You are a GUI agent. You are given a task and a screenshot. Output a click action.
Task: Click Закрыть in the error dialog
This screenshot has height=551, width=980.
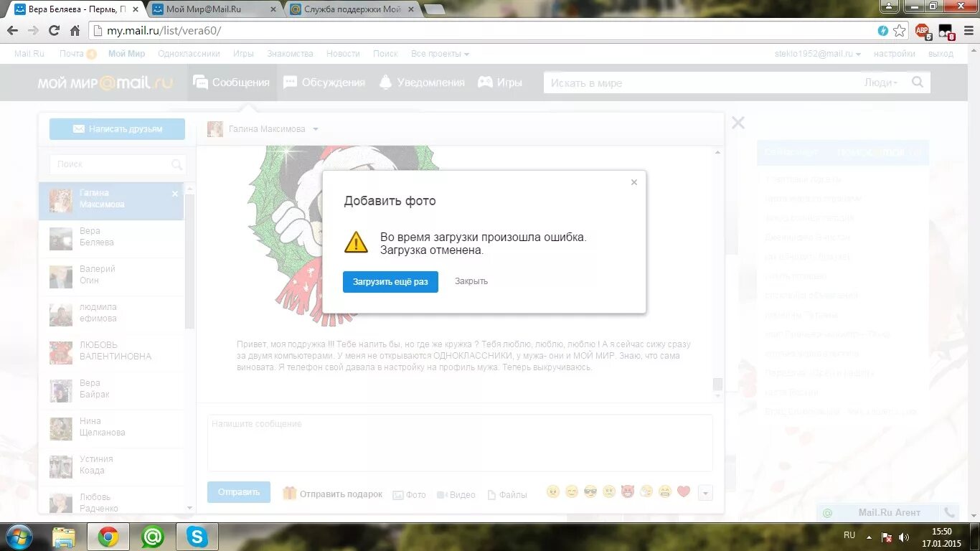471,281
